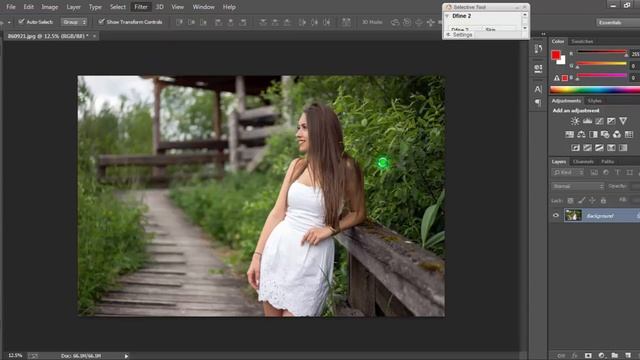Toggle type layer filter
This screenshot has width=640, height=360.
point(618,173)
